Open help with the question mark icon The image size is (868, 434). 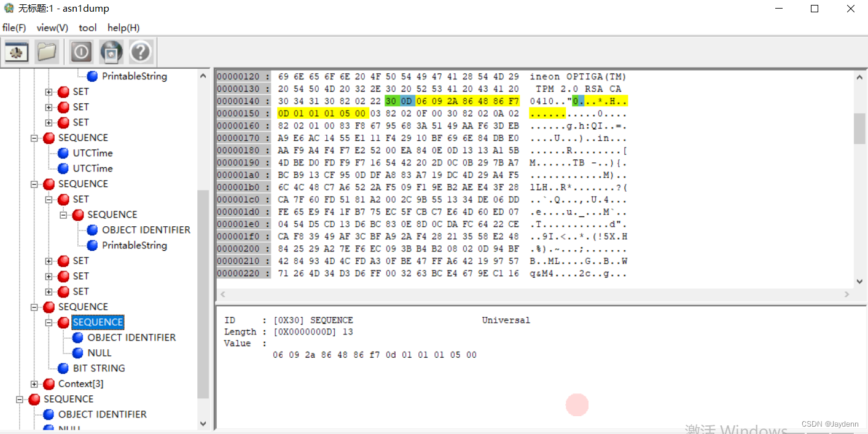(141, 52)
